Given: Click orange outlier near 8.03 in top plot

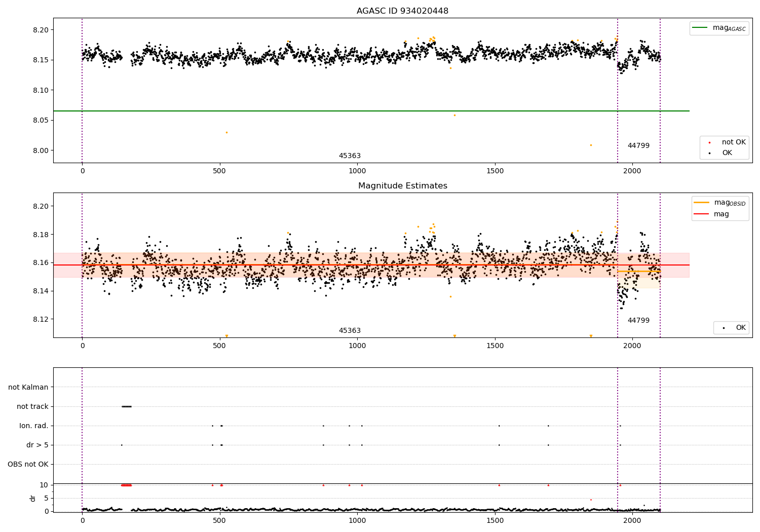Looking at the screenshot, I should [226, 132].
